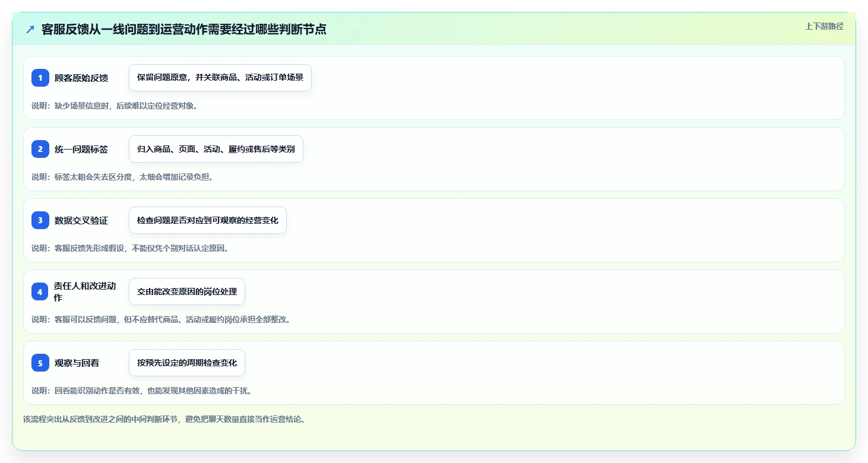Select the 责任人和改进动作 step label
The width and height of the screenshot is (868, 463).
pyautogui.click(x=85, y=291)
